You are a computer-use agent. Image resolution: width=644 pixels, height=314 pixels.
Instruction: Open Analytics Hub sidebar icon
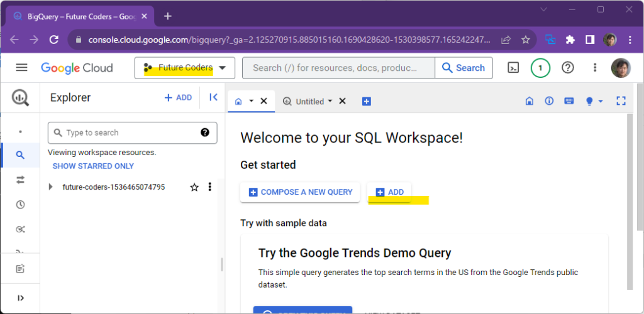pyautogui.click(x=20, y=229)
